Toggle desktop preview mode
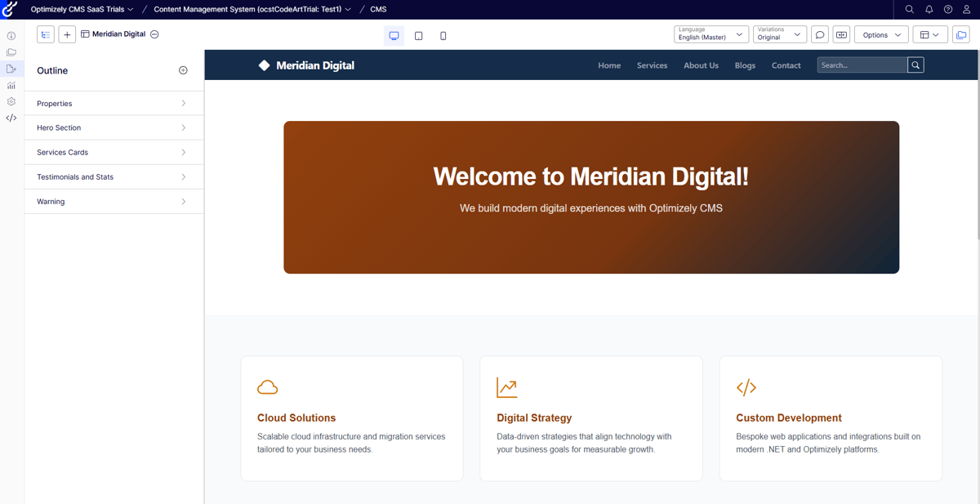 [394, 36]
